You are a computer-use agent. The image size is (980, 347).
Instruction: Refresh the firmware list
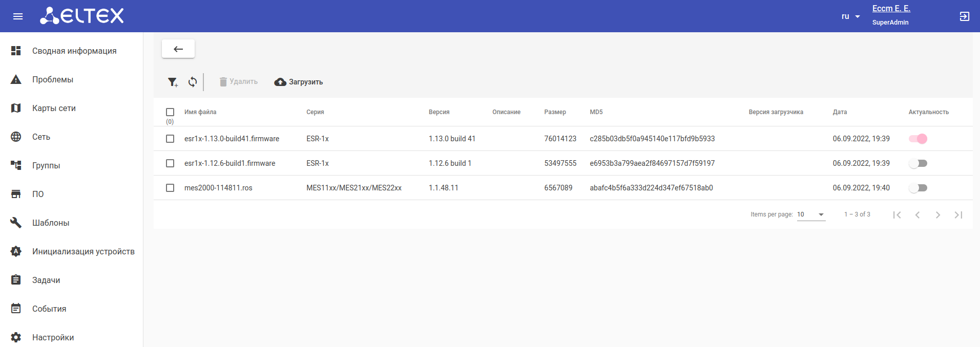[x=193, y=82]
